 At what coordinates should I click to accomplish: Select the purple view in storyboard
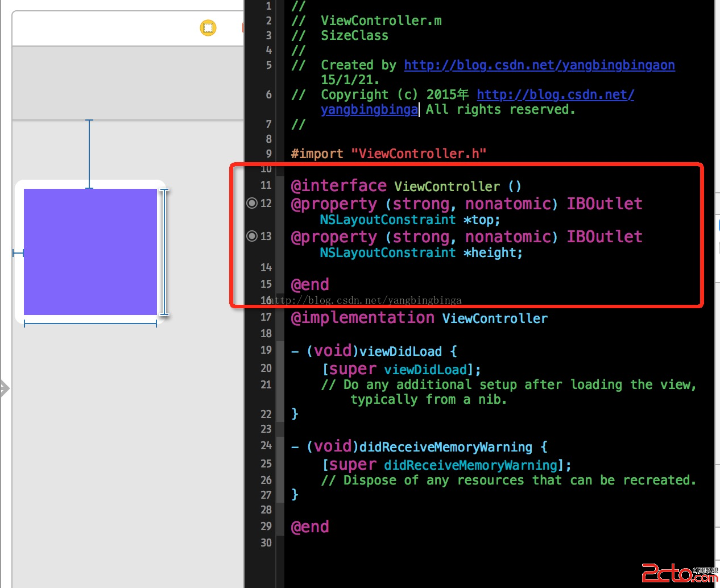90,252
